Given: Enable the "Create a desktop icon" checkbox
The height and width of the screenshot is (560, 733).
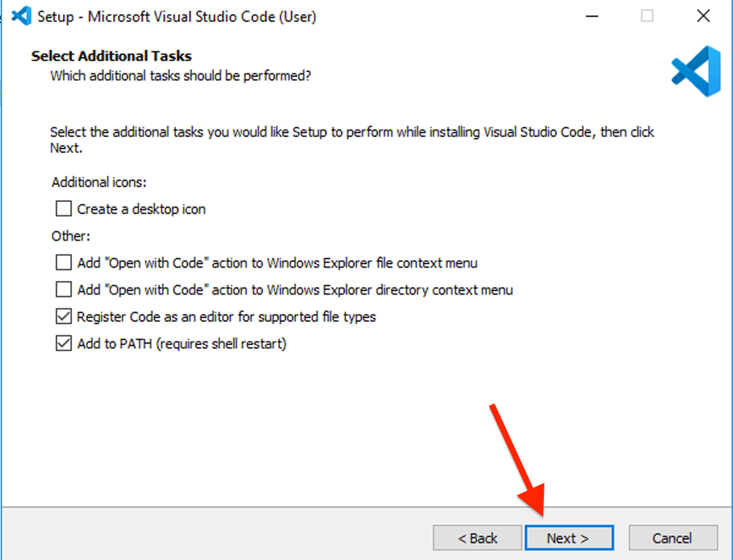Looking at the screenshot, I should pos(63,208).
